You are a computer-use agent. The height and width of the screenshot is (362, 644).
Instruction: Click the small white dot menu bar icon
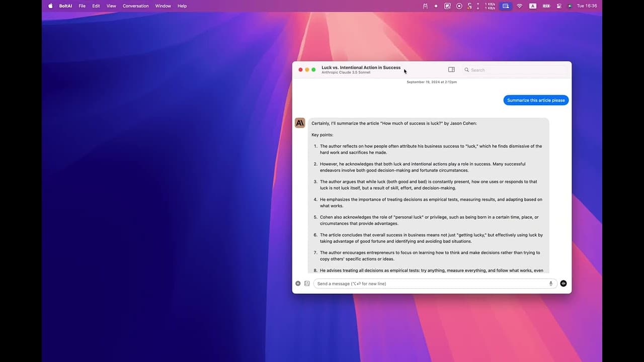click(x=436, y=6)
